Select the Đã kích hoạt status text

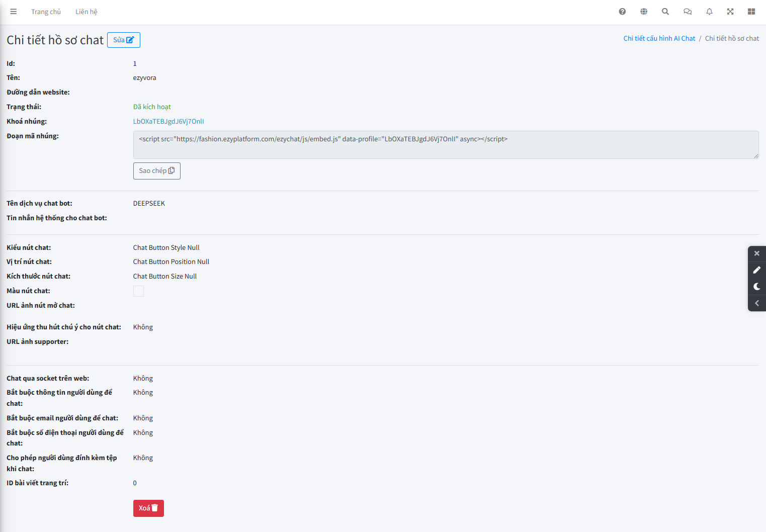pos(152,107)
